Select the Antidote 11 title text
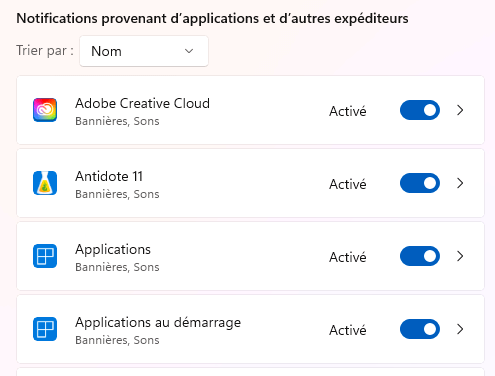The image size is (495, 376). pos(109,176)
